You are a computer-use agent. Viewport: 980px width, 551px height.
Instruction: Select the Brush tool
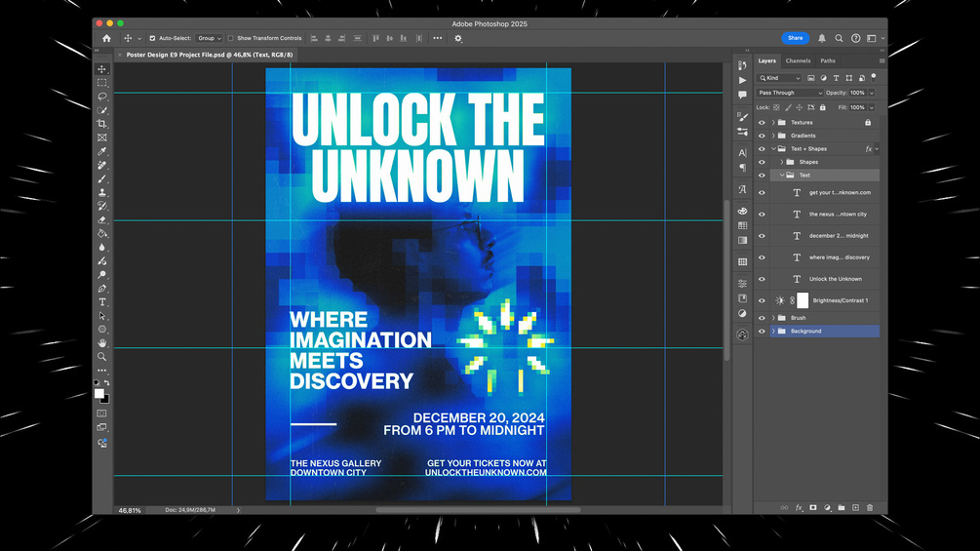101,178
